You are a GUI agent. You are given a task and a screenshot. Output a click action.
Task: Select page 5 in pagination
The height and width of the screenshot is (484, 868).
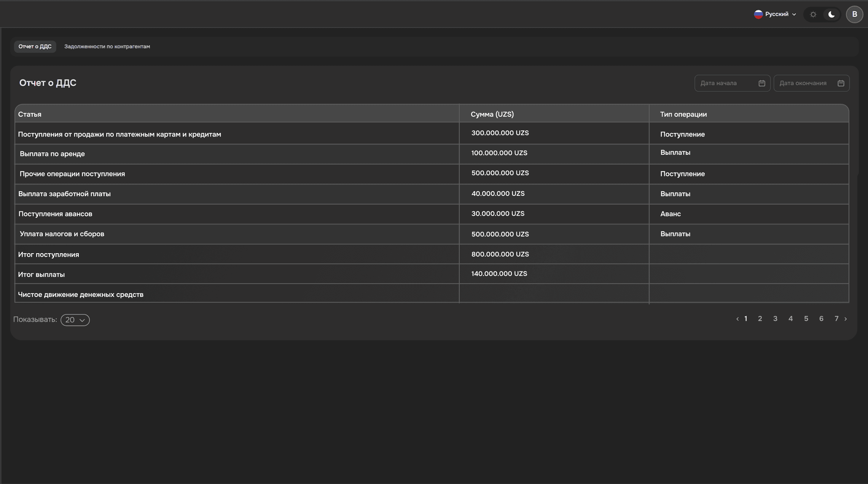806,319
